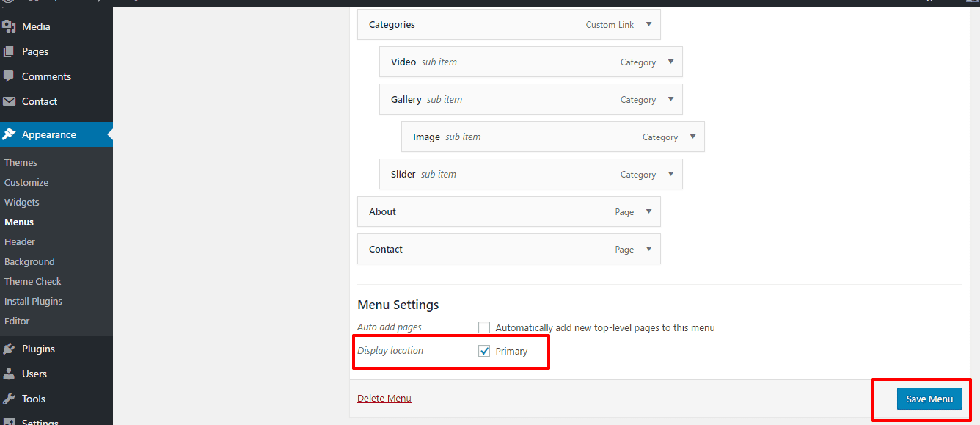Expand the Categories custom link item
The width and height of the screenshot is (980, 425).
648,24
